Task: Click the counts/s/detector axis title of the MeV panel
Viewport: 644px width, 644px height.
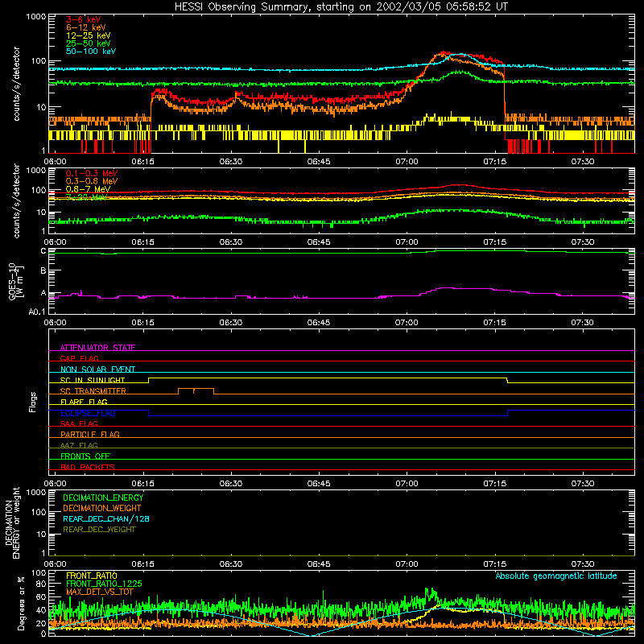Action: pos(16,200)
